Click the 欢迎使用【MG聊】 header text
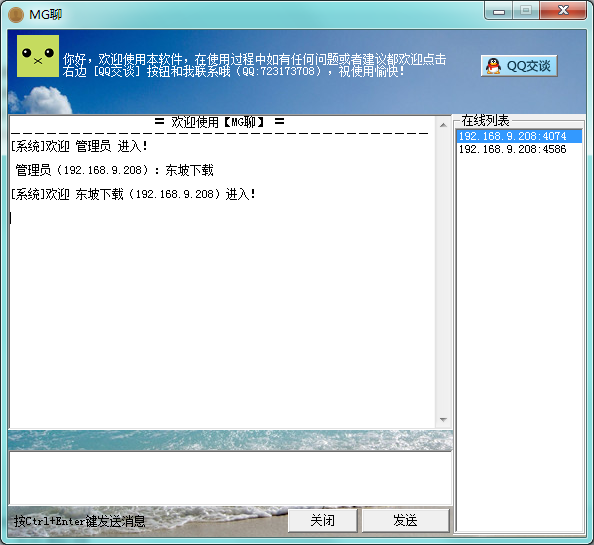This screenshot has width=594, height=545. coord(219,122)
